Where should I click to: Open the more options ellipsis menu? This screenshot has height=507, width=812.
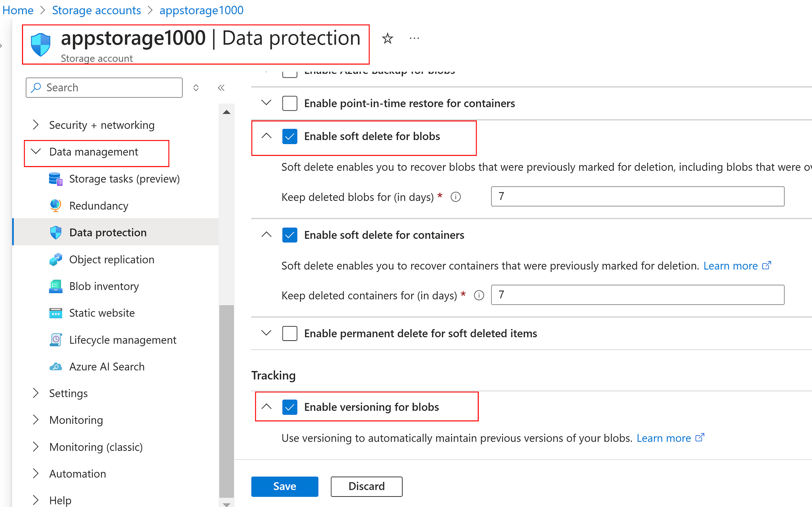(x=414, y=39)
